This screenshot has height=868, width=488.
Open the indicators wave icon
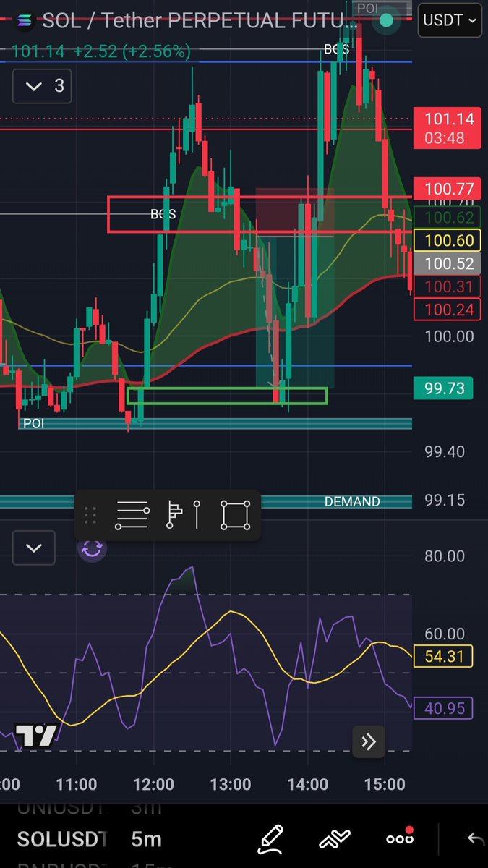pyautogui.click(x=335, y=839)
